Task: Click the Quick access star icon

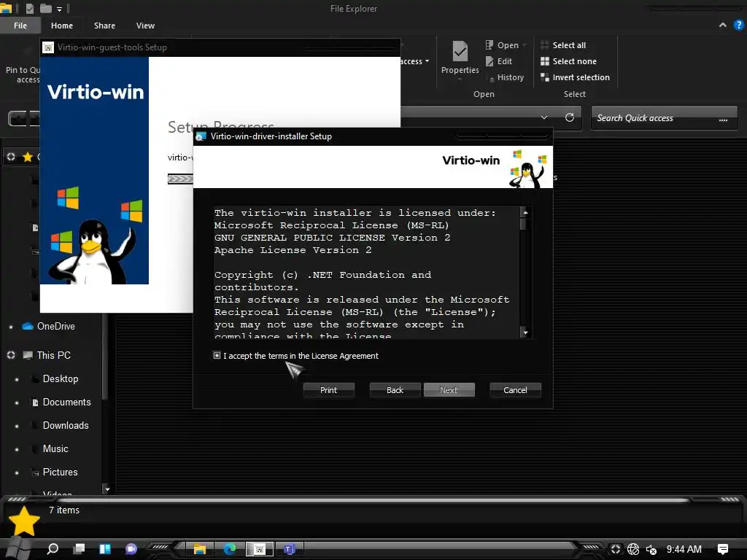Action: (x=28, y=157)
